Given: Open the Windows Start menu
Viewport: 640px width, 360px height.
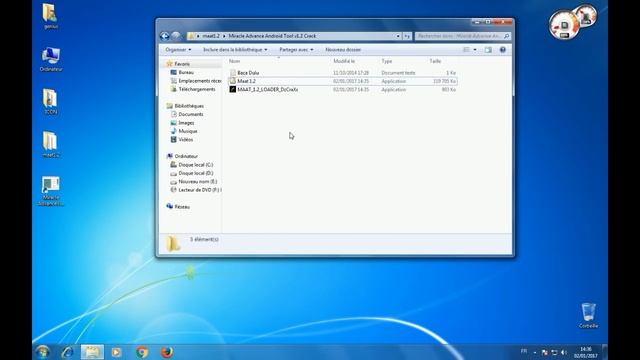Looking at the screenshot, I should click(x=42, y=352).
